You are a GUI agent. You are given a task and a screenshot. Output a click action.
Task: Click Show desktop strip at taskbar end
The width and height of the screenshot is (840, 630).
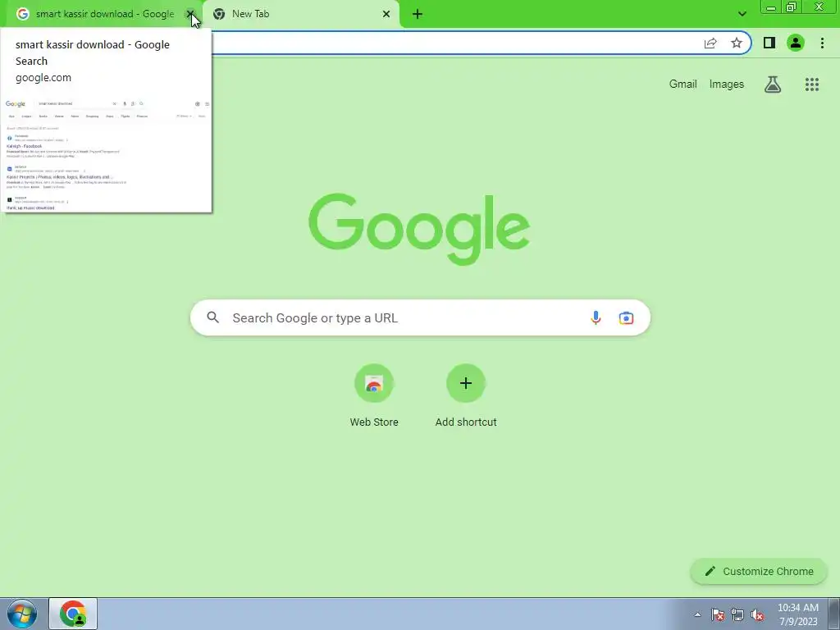click(x=834, y=614)
